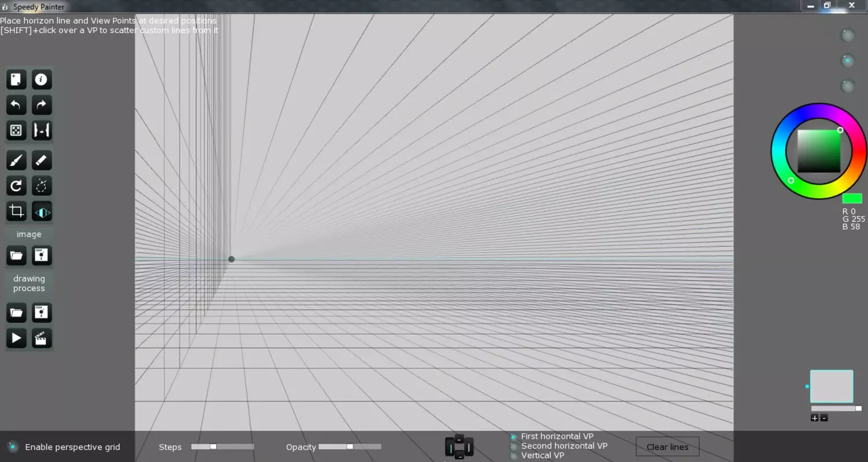Open an image with the folder icon under image
This screenshot has height=462, width=868.
click(x=16, y=255)
